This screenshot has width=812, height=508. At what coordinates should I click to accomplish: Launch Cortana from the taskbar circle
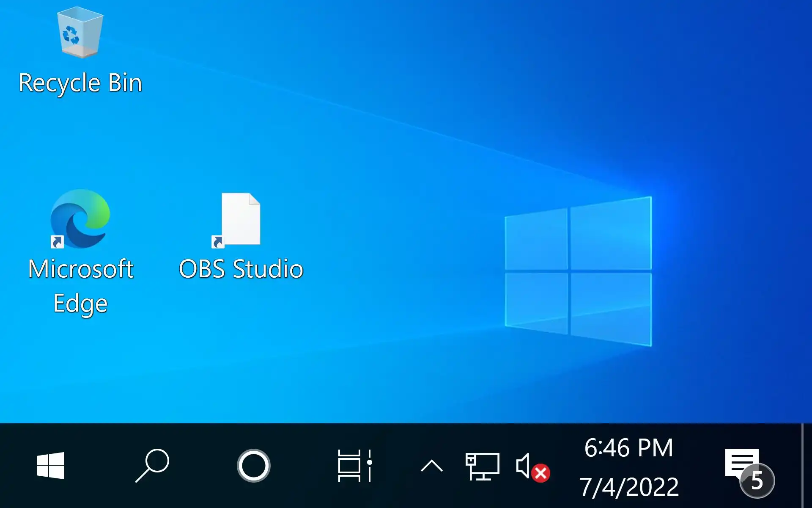point(253,466)
